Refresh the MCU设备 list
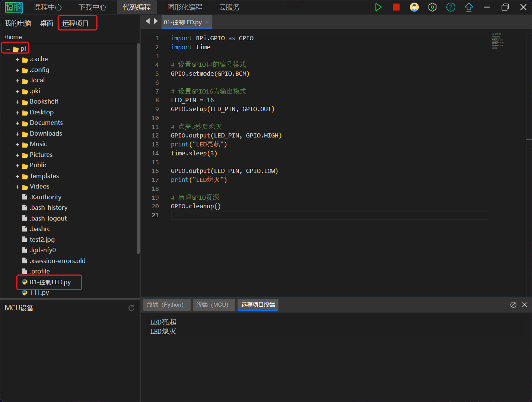 [x=131, y=308]
